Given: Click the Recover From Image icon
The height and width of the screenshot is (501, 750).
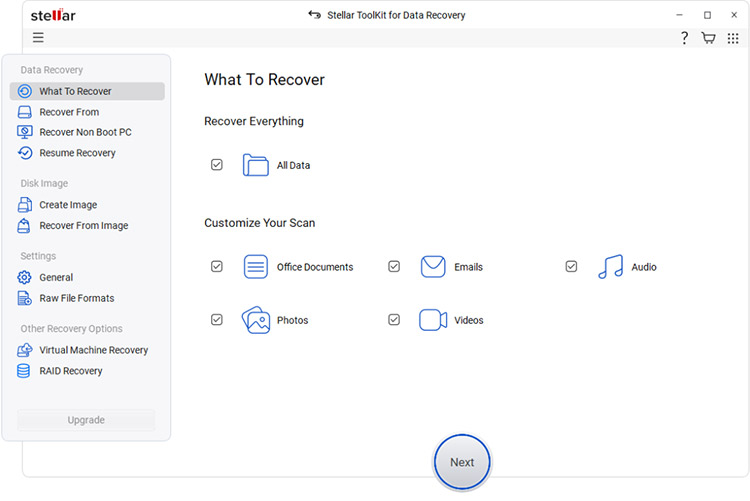Looking at the screenshot, I should point(24,225).
